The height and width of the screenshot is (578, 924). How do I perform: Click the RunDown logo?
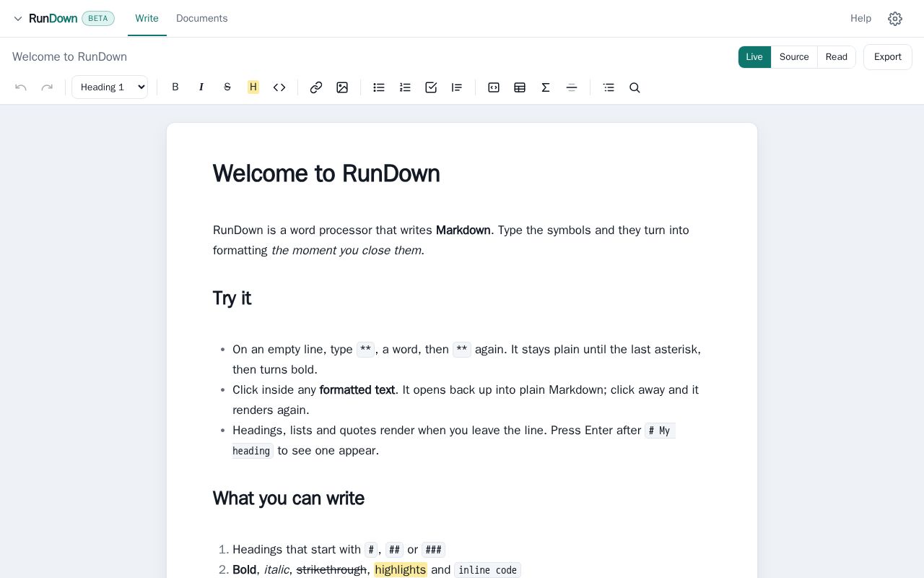(x=53, y=19)
